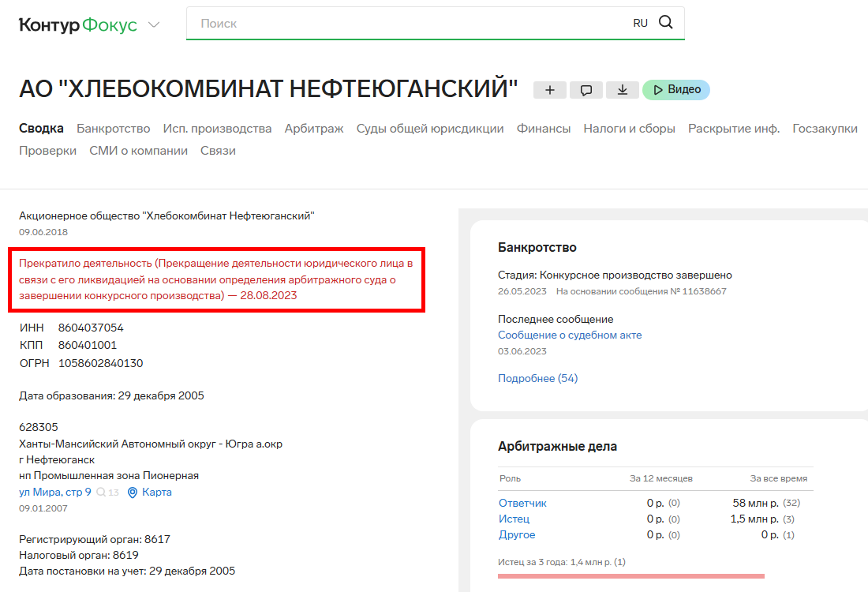Select the Сводка tab
The width and height of the screenshot is (868, 592).
(x=41, y=129)
